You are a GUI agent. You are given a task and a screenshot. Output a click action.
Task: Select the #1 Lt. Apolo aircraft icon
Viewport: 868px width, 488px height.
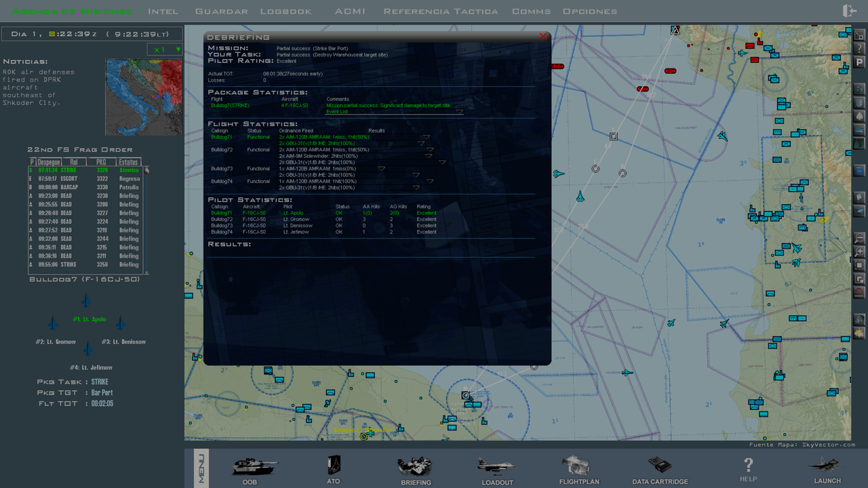point(86,300)
